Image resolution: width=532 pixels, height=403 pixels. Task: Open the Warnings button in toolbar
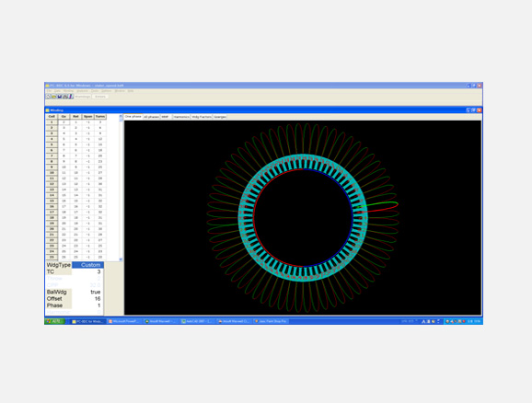[83, 97]
